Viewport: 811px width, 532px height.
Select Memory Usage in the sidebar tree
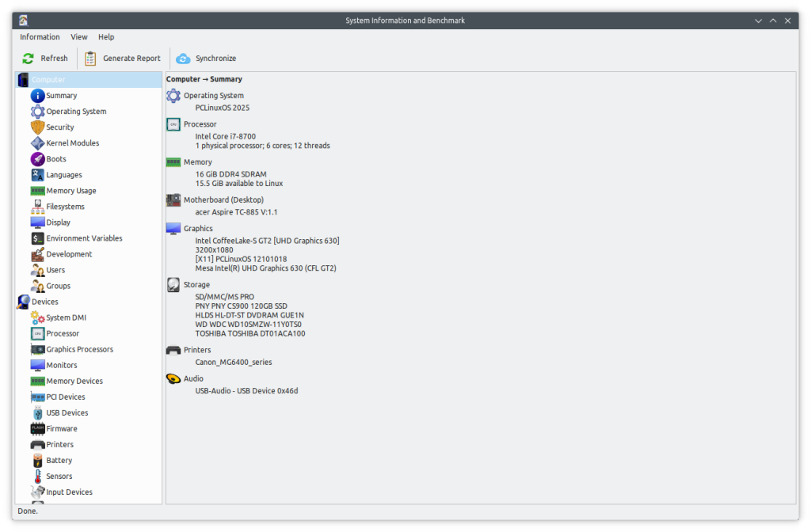71,191
